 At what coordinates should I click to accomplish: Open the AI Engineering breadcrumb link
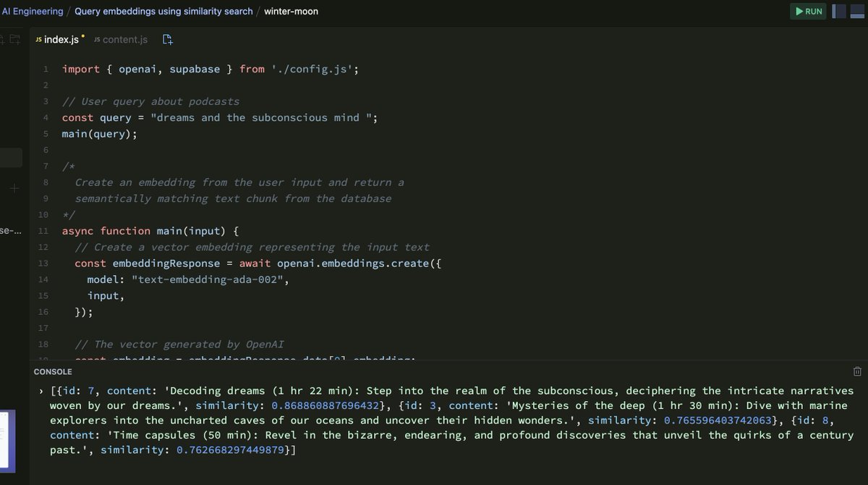pos(32,12)
